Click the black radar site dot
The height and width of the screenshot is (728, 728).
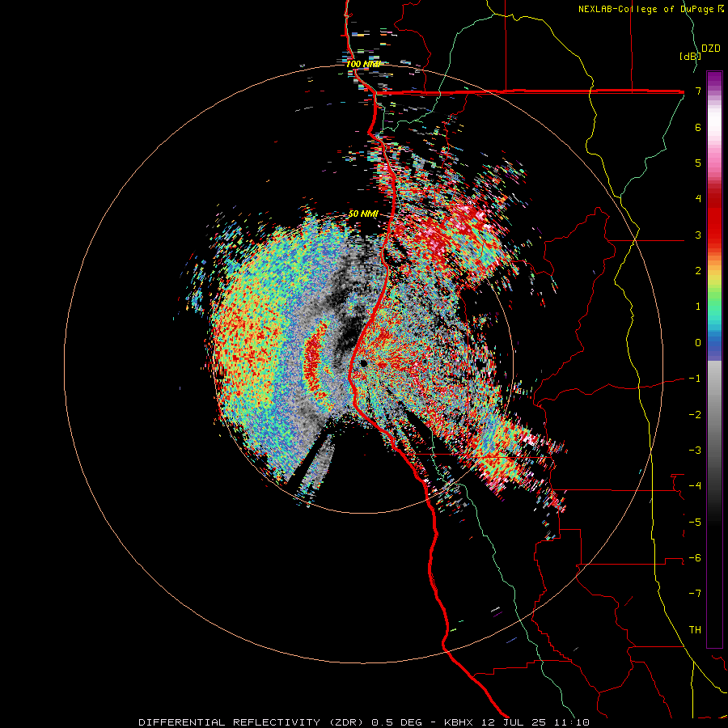pyautogui.click(x=363, y=363)
